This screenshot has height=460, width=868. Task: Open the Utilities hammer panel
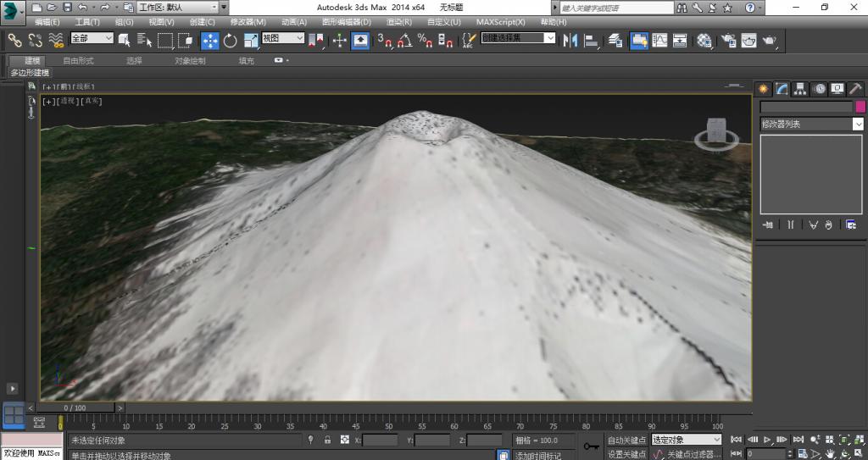tap(856, 89)
